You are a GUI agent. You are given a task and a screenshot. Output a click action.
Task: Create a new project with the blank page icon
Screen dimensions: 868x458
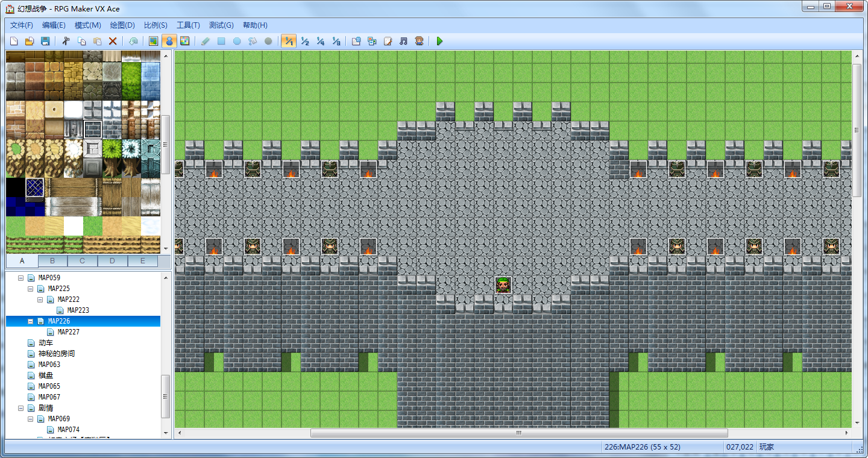tap(13, 41)
